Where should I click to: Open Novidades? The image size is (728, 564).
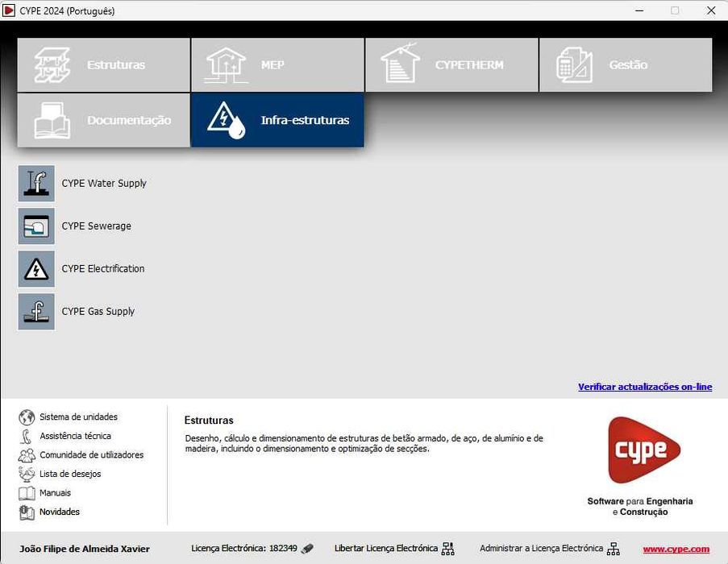point(60,512)
